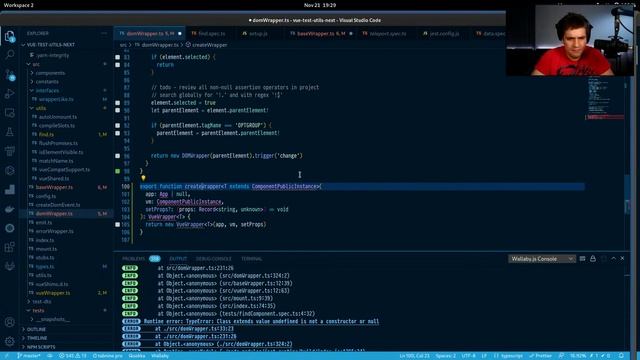Click the Wallaby status bar item
This screenshot has height=360, width=640.
pyautogui.click(x=160, y=356)
